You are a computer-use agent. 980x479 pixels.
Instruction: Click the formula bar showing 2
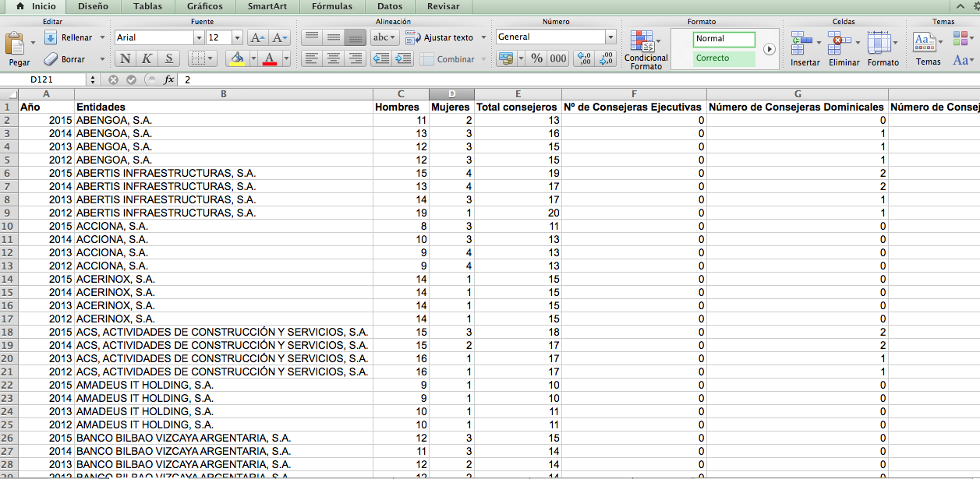(x=578, y=79)
